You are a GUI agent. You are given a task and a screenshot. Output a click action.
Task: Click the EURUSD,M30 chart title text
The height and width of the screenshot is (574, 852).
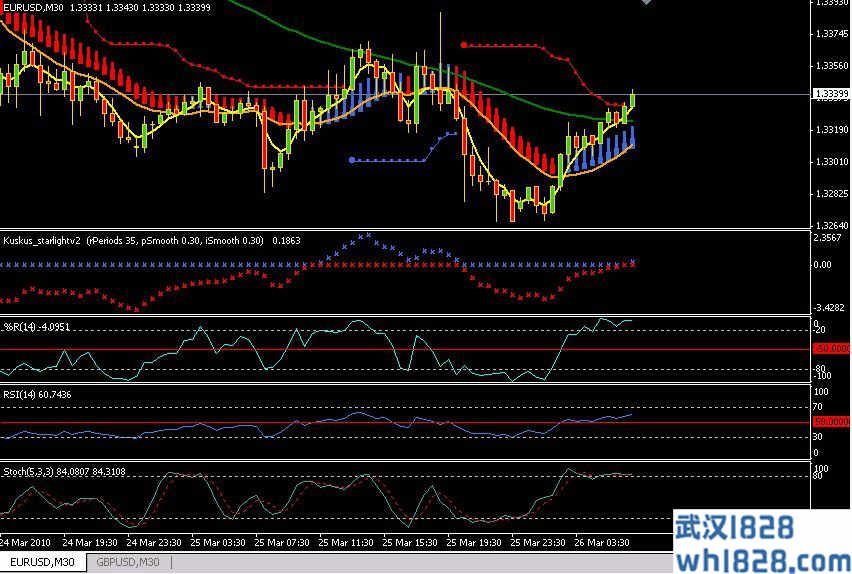(x=34, y=8)
